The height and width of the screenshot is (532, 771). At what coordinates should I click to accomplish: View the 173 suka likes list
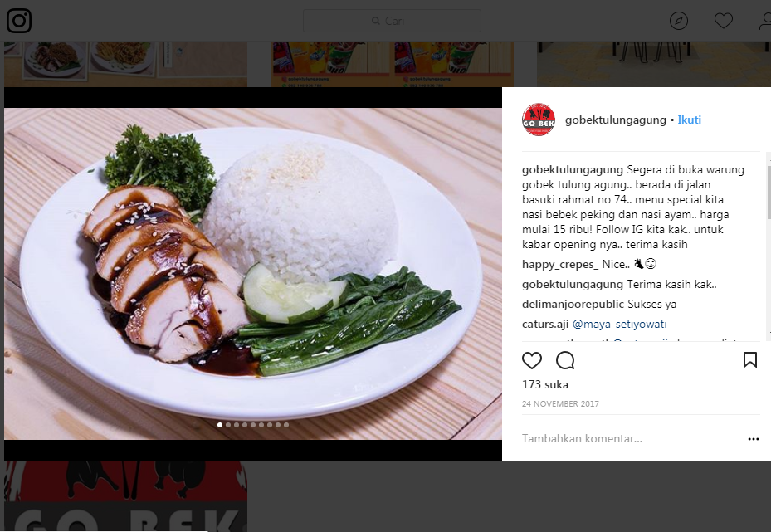[x=544, y=384]
